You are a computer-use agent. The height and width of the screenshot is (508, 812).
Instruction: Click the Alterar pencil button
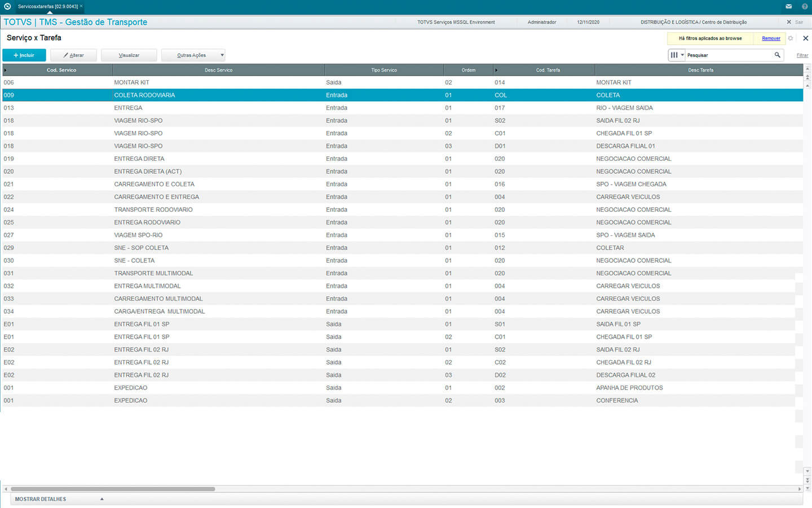pos(73,55)
